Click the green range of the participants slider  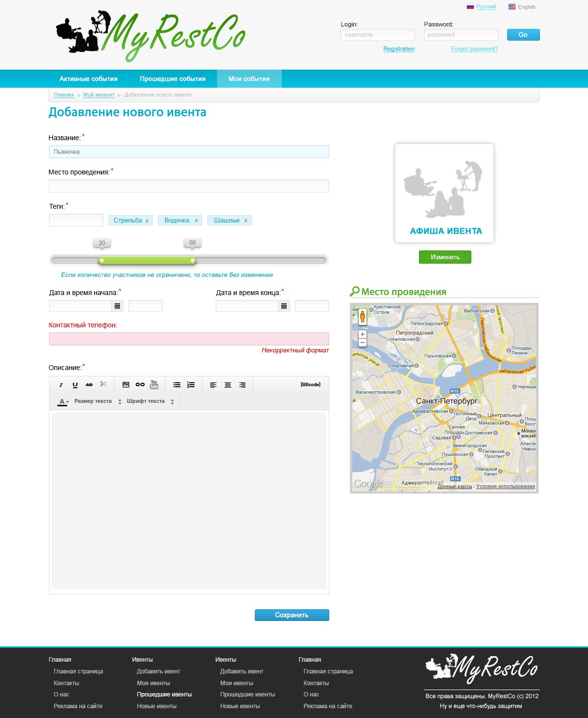[x=147, y=260]
